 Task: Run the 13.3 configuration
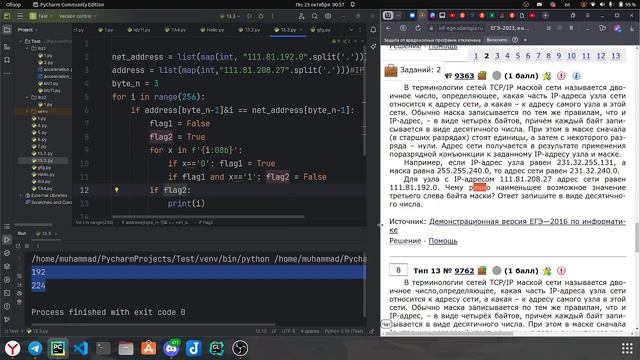tap(249, 16)
